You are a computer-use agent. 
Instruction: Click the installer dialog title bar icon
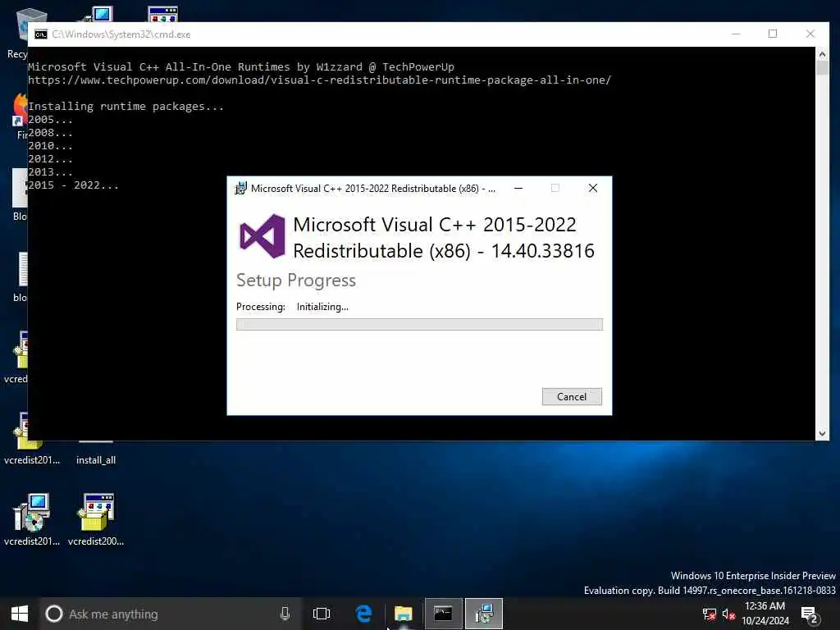240,188
